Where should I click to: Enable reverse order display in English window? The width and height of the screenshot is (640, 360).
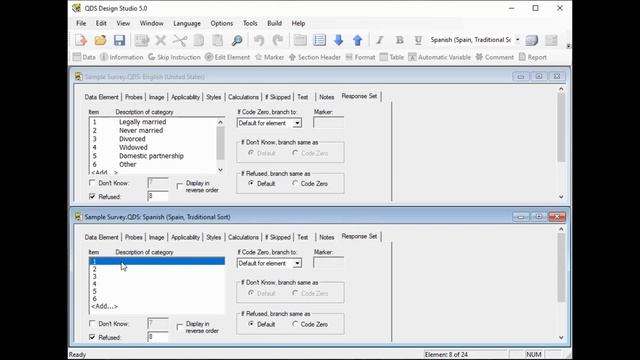coord(180,187)
